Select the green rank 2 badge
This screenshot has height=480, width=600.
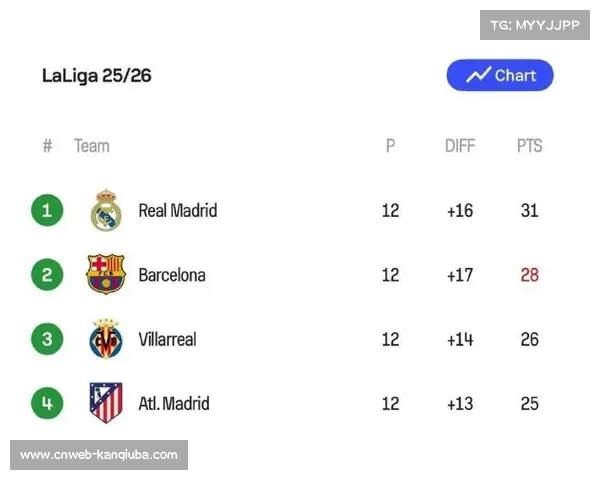[x=47, y=275]
